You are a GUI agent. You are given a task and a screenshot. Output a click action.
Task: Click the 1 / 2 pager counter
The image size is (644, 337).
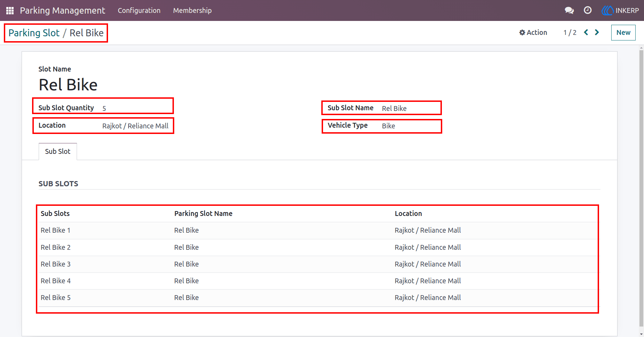(x=570, y=32)
